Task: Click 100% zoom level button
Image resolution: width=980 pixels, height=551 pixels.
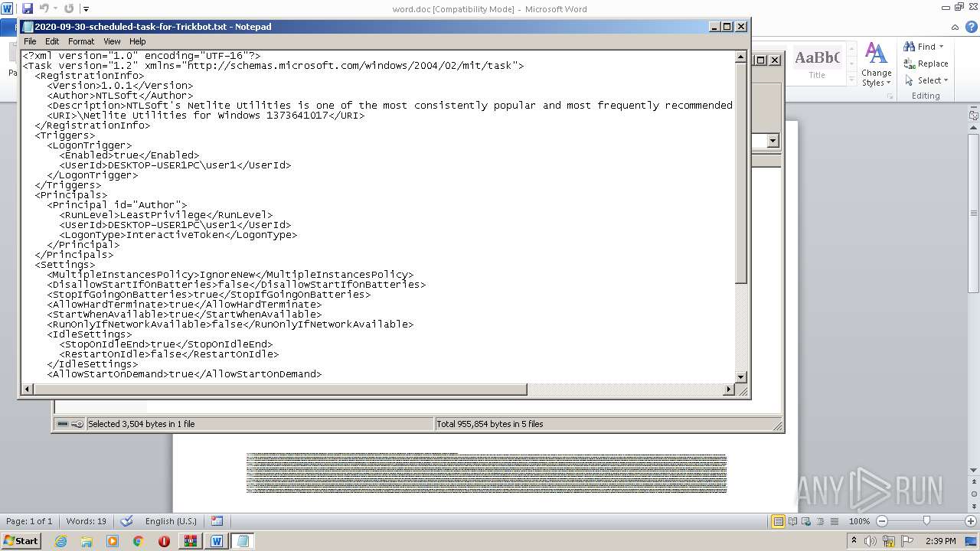Action: click(859, 521)
